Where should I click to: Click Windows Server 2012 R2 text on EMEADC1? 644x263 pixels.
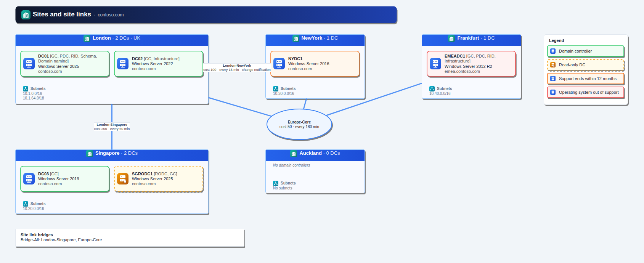(468, 66)
